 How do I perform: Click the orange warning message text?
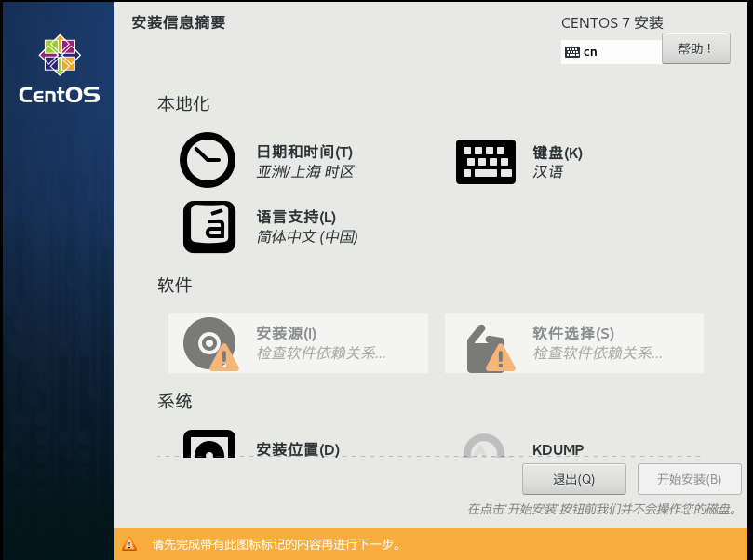point(276,544)
